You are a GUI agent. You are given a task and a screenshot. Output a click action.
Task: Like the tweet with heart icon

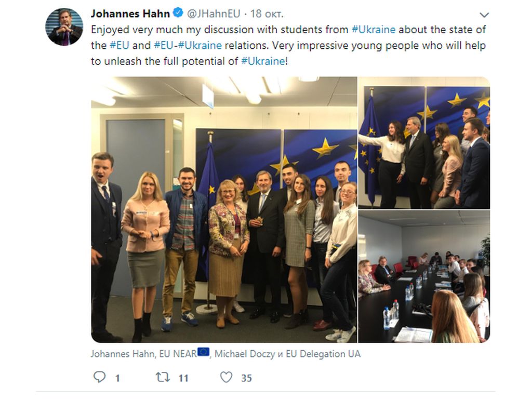point(227,377)
